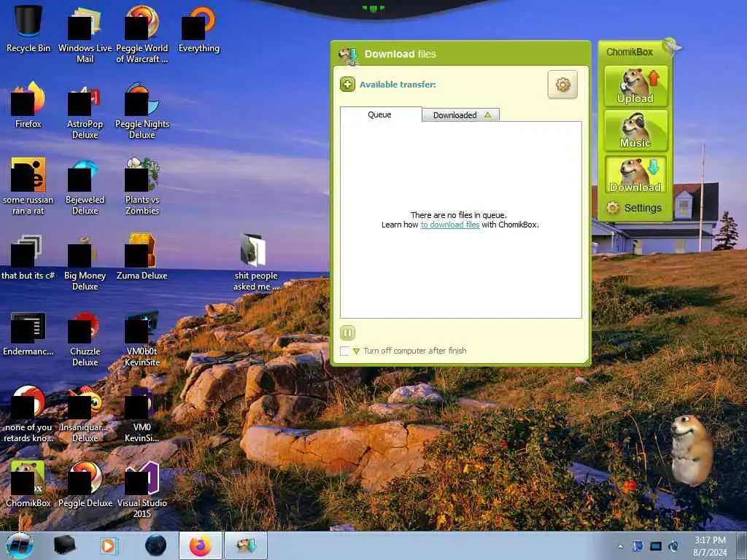Select the ChomikBox desktop shortcut
The height and width of the screenshot is (560, 747).
[28, 484]
